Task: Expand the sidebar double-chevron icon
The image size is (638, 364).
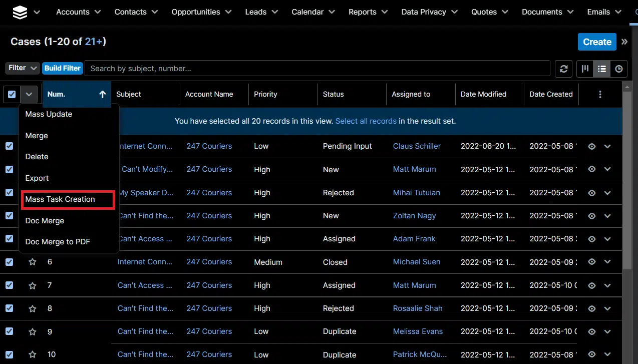Action: [624, 42]
